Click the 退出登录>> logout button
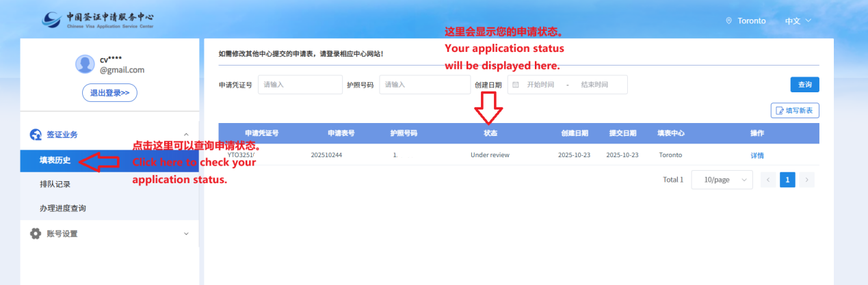 point(110,92)
